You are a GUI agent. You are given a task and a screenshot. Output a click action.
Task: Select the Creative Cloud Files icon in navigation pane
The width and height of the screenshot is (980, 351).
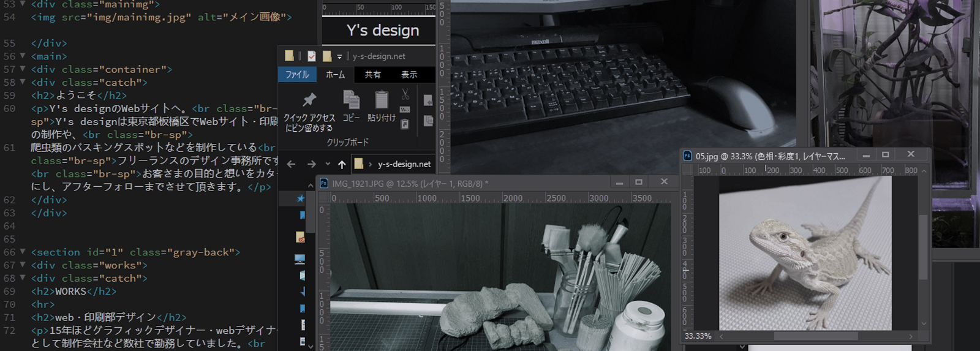300,237
